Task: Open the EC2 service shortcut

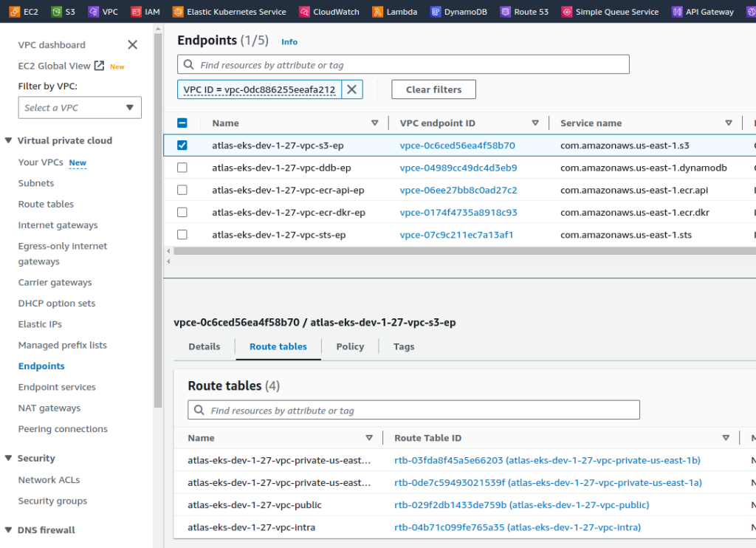Action: tap(22, 11)
